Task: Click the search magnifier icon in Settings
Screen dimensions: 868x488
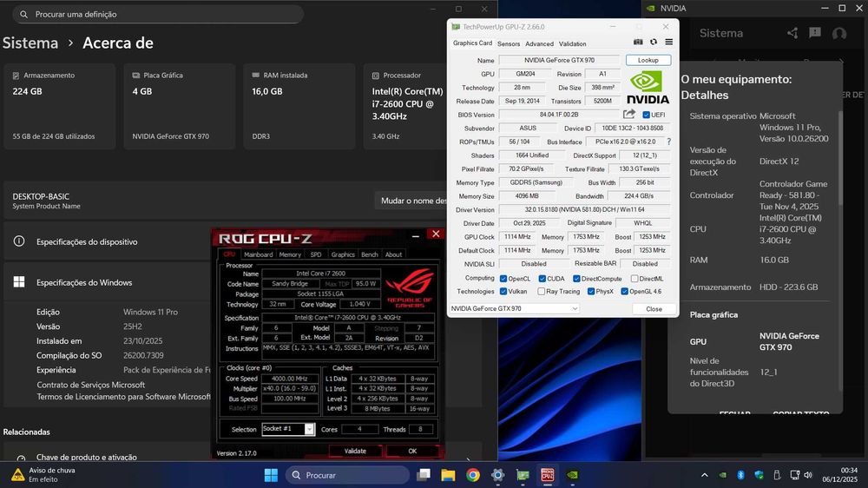Action: pos(23,15)
